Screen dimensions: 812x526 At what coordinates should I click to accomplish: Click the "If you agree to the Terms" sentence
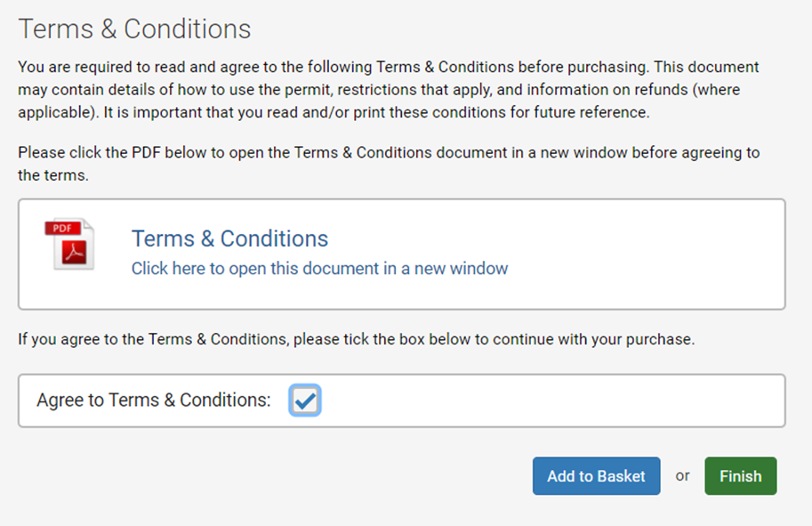pyautogui.click(x=357, y=339)
